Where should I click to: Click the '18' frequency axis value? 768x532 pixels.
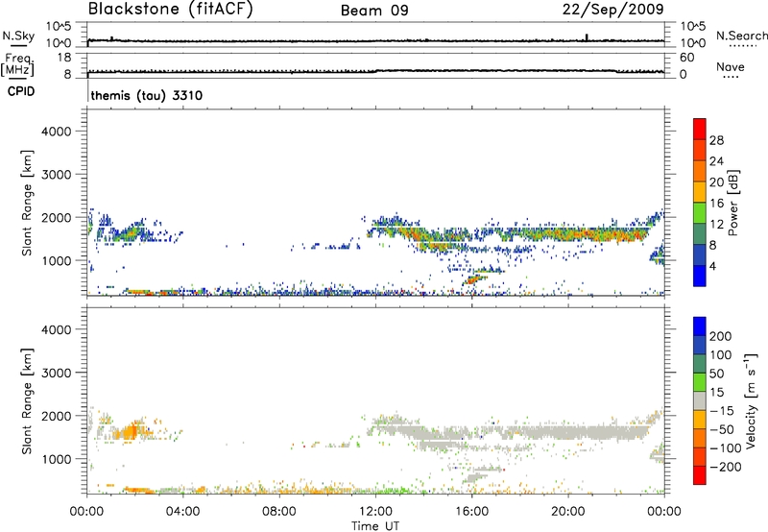64,58
